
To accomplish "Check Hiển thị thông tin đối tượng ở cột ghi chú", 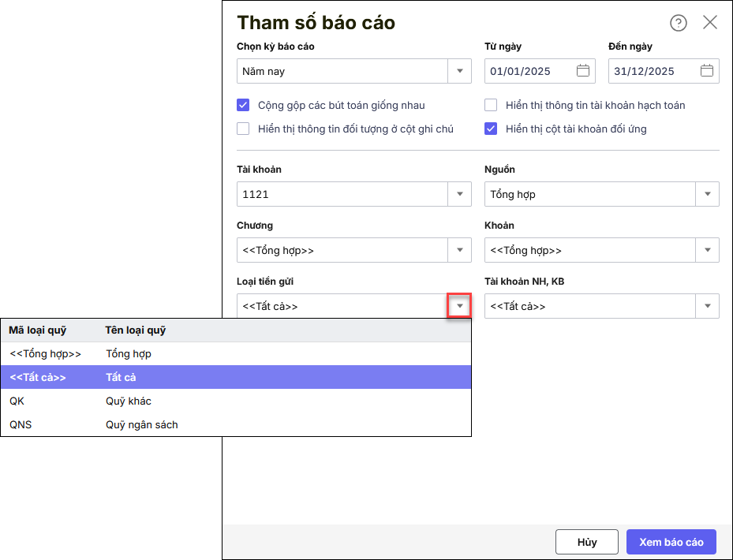I will click(x=243, y=129).
